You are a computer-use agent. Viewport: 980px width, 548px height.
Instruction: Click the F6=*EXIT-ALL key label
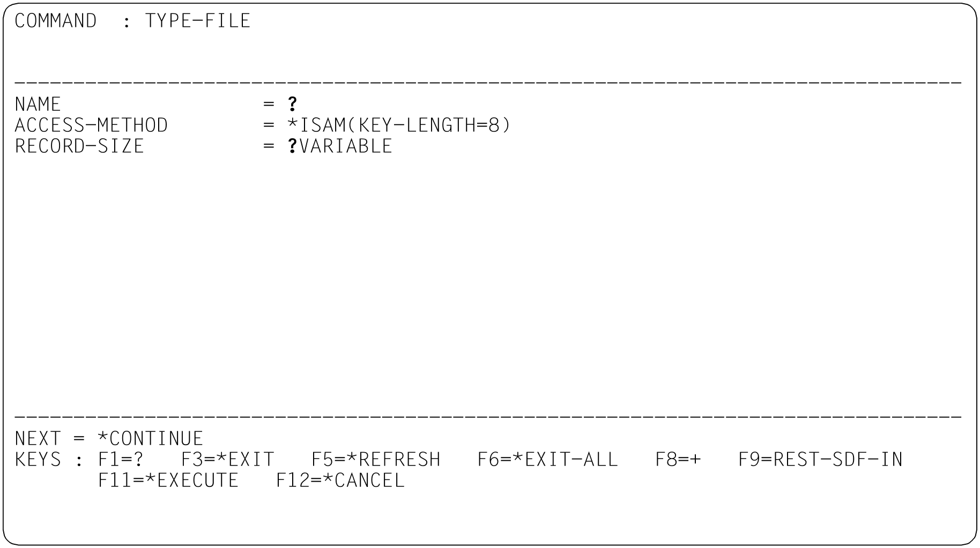(x=547, y=460)
